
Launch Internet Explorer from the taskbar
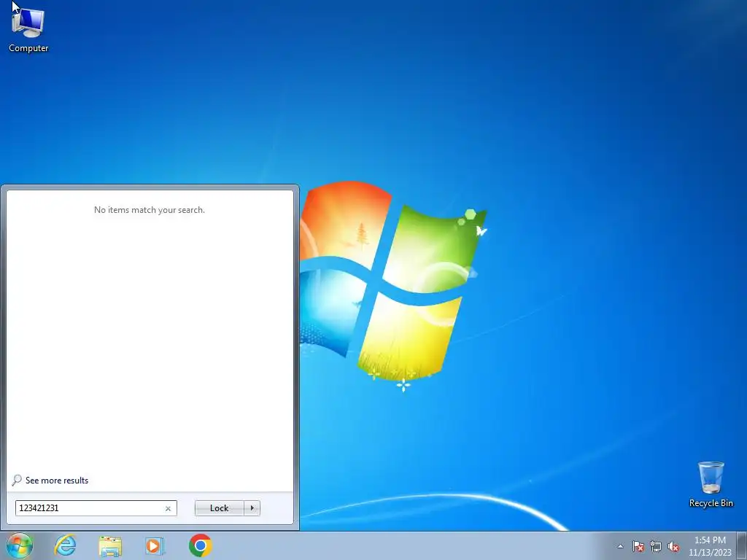point(65,545)
